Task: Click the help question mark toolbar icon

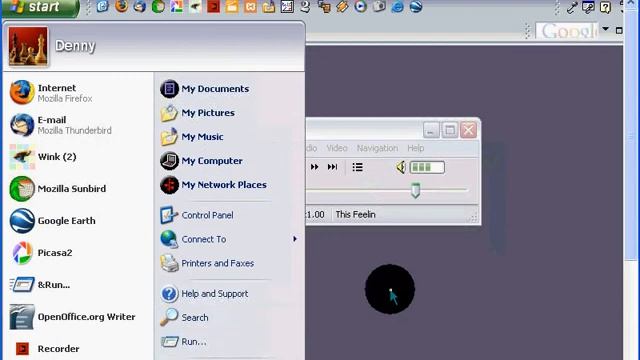Action: [605, 7]
